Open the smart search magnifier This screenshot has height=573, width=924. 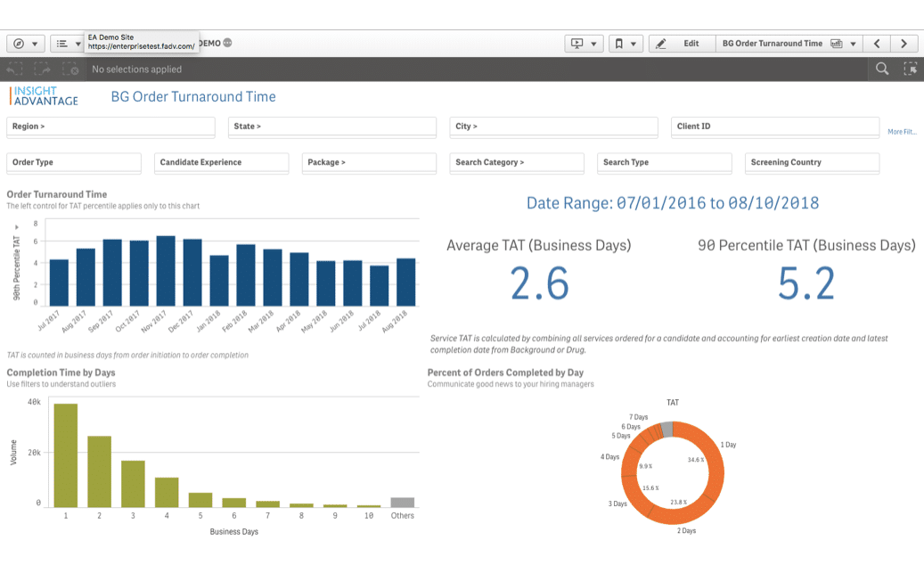[x=882, y=69]
